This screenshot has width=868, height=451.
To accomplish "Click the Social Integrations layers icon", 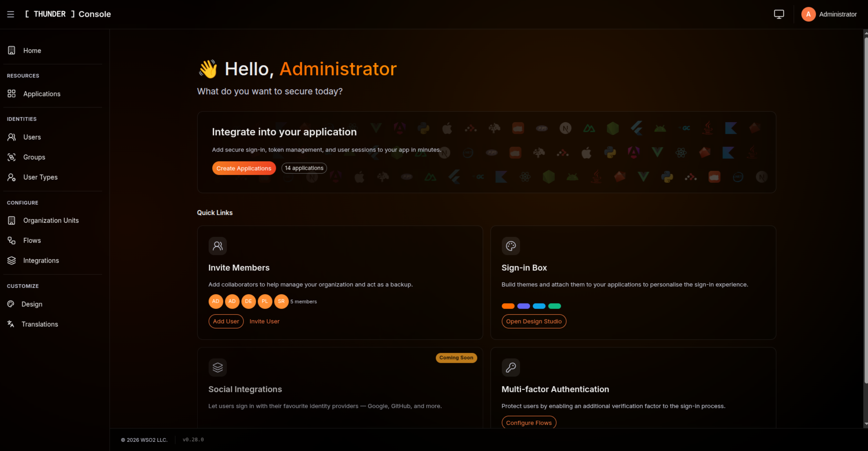I will point(218,368).
